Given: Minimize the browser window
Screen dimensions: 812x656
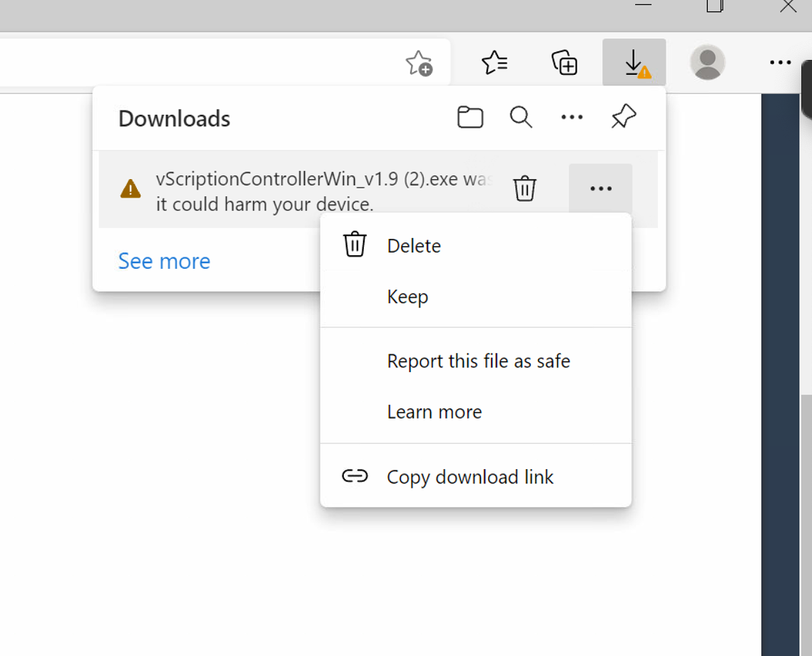Looking at the screenshot, I should (643, 4).
